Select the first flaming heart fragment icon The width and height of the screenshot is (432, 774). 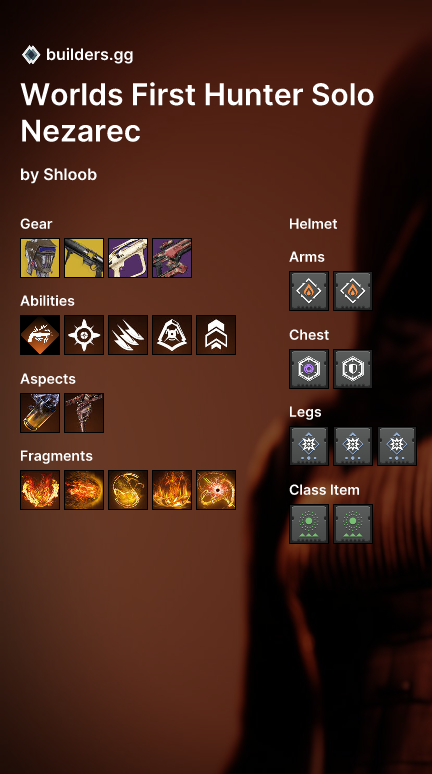coord(40,490)
